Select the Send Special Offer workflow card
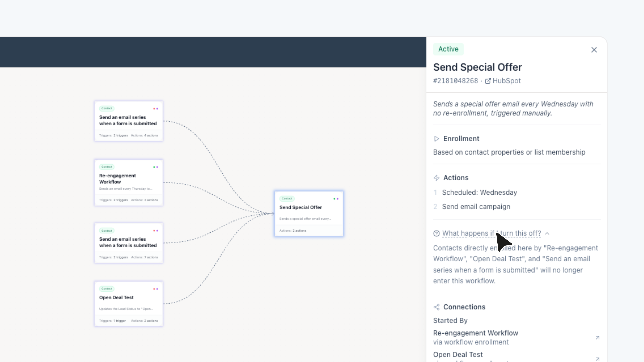644x362 pixels. coord(309,214)
